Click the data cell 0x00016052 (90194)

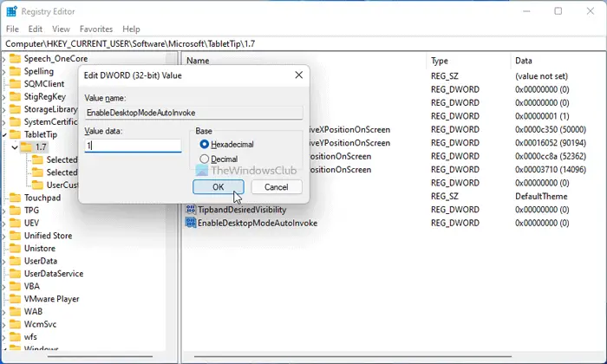tap(551, 143)
